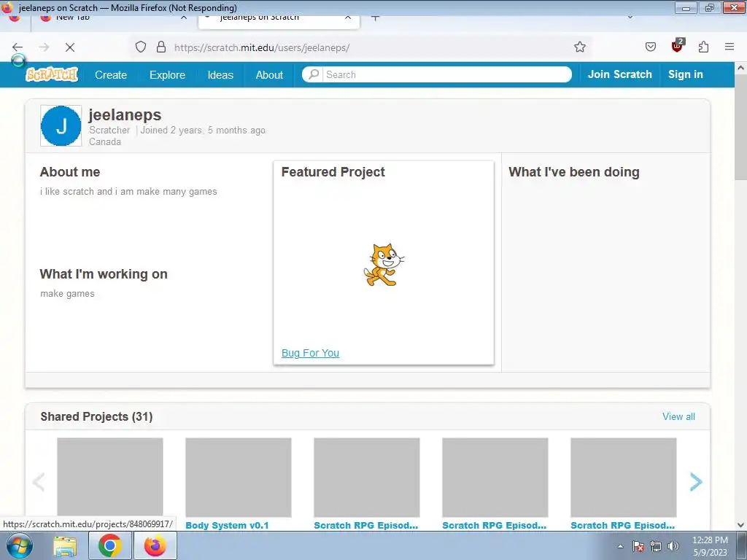Click the taskbar clock showing 12:28 PM
Image resolution: width=747 pixels, height=560 pixels.
pyautogui.click(x=710, y=546)
